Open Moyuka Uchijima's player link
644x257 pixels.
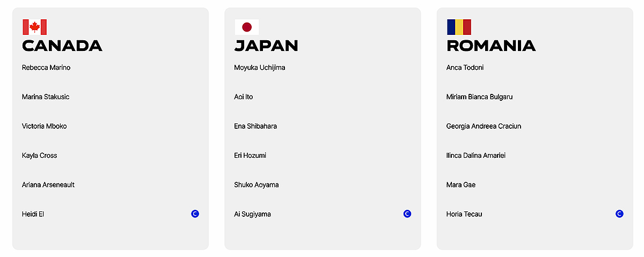coord(260,68)
